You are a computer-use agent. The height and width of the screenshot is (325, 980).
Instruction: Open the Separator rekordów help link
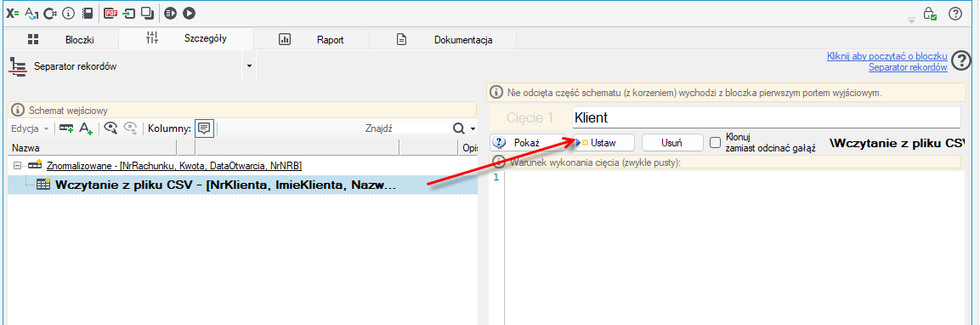pos(908,67)
